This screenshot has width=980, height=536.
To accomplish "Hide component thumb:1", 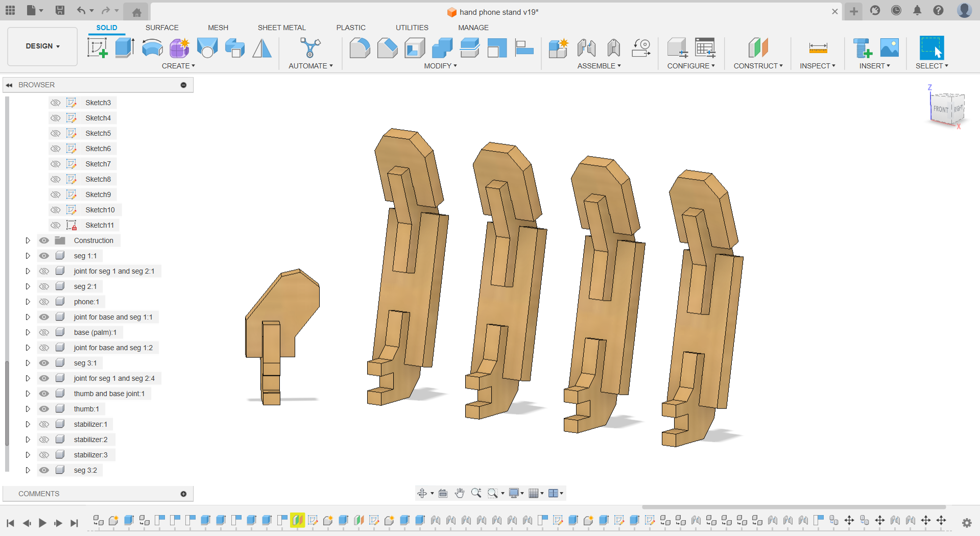I will pyautogui.click(x=44, y=409).
